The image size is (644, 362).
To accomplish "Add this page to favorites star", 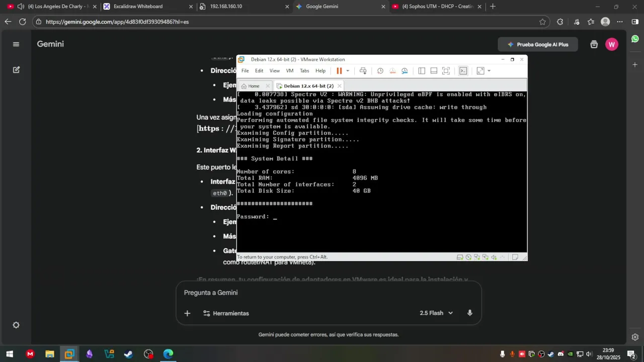I will (542, 22).
